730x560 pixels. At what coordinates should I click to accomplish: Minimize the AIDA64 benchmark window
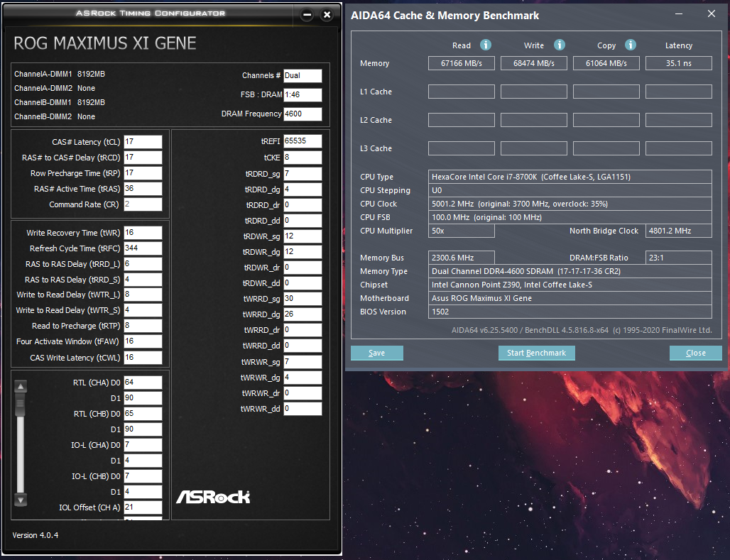[679, 14]
